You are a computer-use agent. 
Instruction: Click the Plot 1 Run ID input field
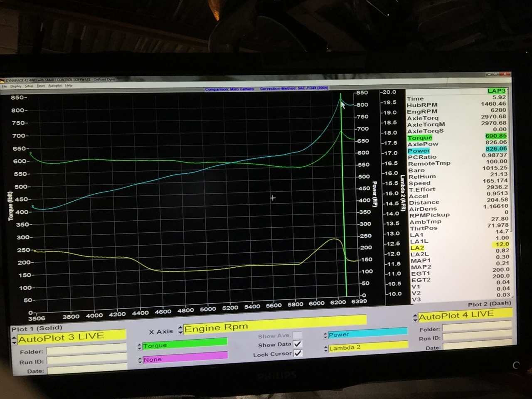click(x=86, y=361)
